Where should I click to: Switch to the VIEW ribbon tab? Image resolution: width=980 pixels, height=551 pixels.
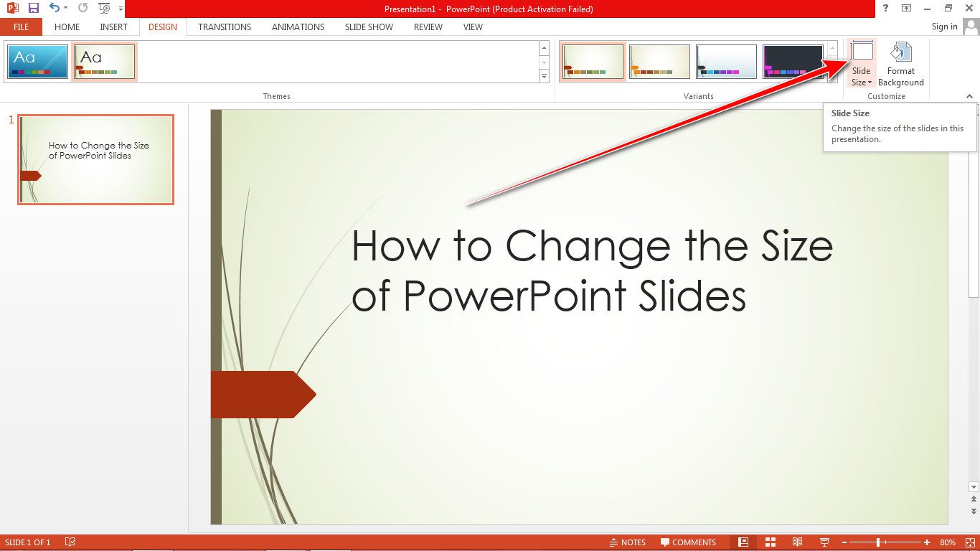click(473, 27)
